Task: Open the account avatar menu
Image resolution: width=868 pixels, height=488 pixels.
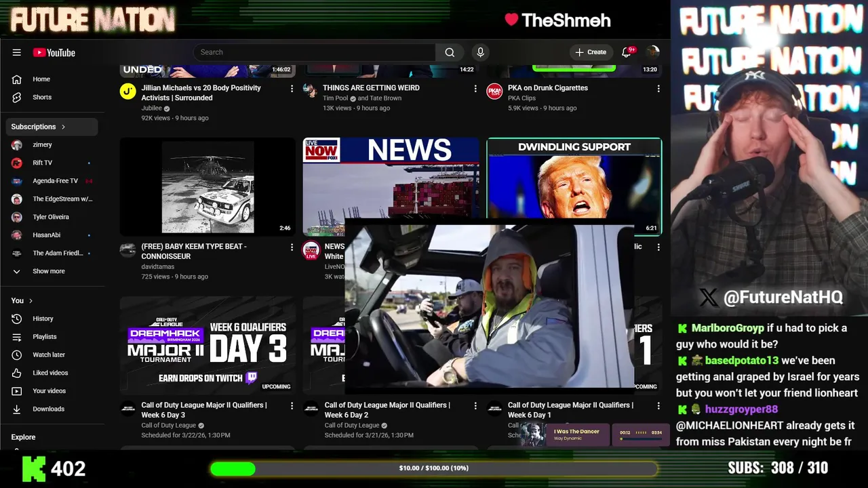Action: [x=653, y=52]
